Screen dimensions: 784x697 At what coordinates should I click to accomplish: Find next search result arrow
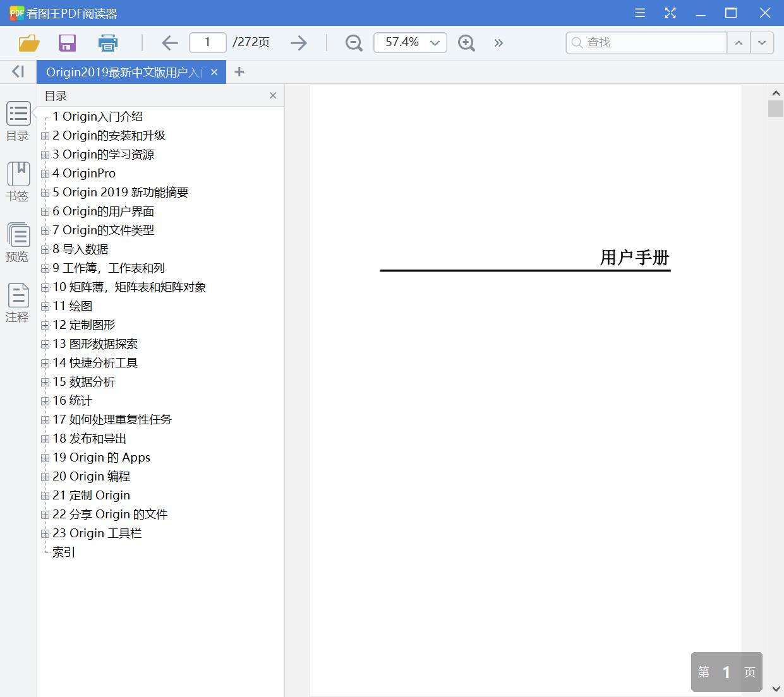tap(762, 43)
